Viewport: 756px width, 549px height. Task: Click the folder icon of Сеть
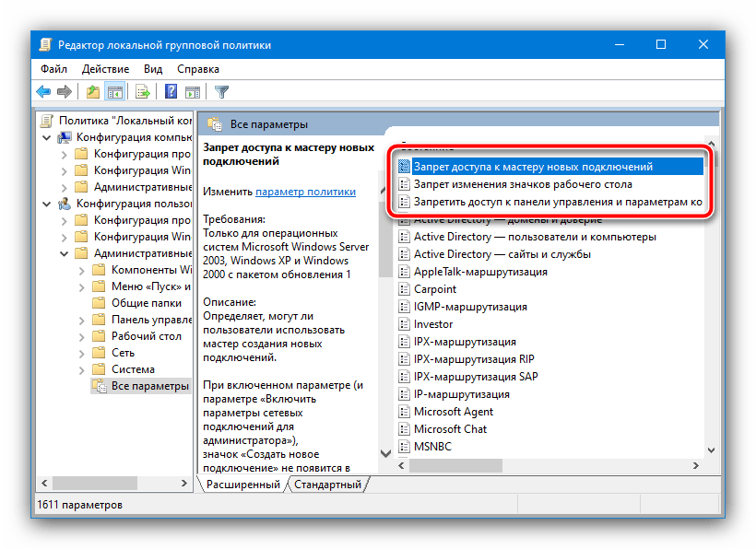tap(99, 353)
